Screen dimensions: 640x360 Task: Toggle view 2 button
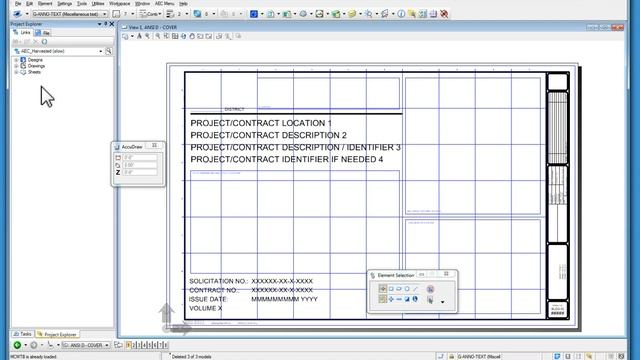(x=133, y=345)
